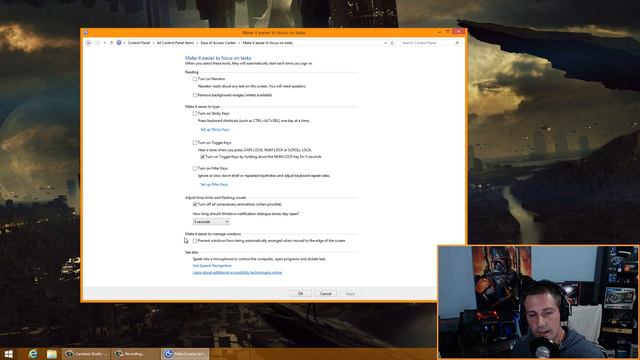Click the Forward navigation arrow
This screenshot has height=360, width=640.
(97, 43)
